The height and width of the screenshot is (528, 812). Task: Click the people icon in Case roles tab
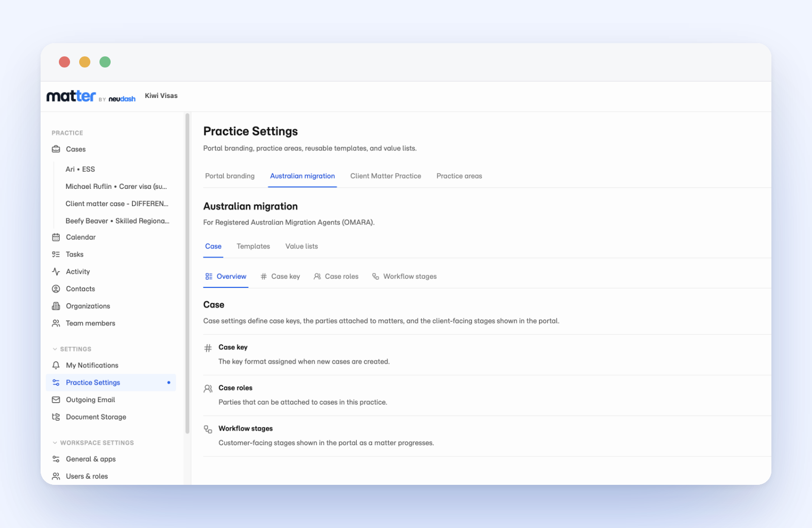click(317, 277)
